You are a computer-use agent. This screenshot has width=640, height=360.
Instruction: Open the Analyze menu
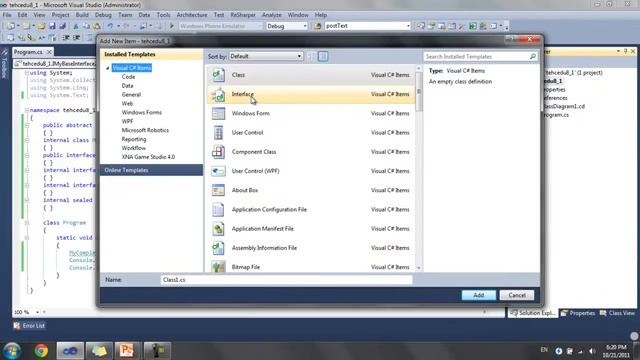click(271, 15)
